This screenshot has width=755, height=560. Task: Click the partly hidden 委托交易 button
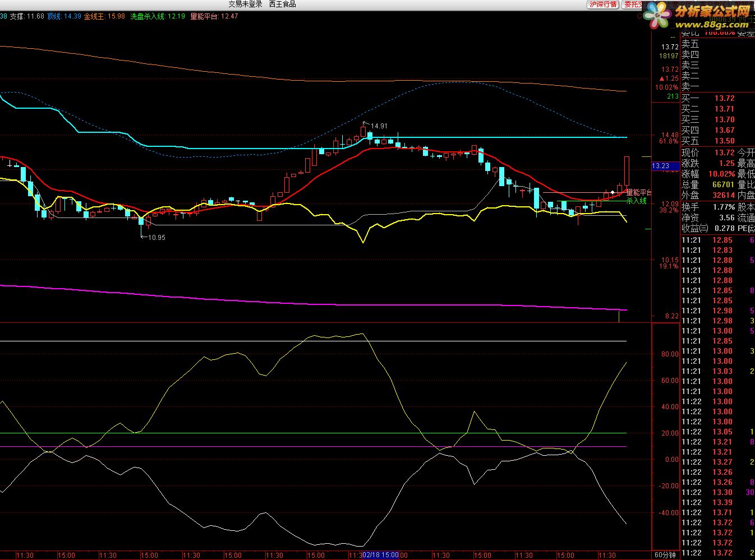(632, 4)
